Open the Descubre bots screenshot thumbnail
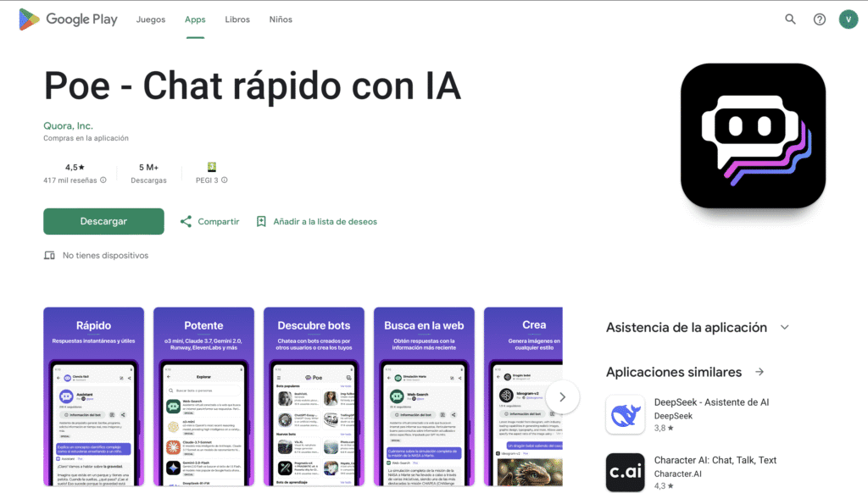 click(x=314, y=396)
